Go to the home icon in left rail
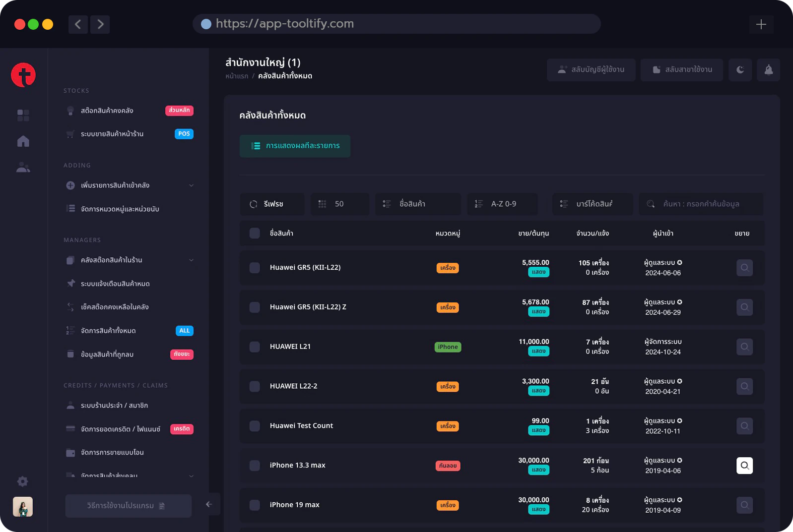Viewport: 793px width, 532px height. [23, 141]
